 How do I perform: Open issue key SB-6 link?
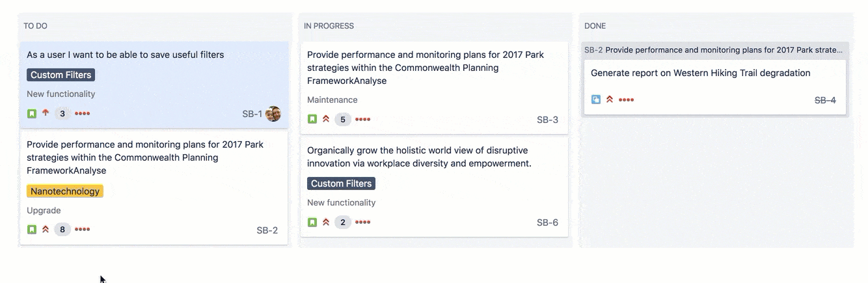(x=547, y=222)
